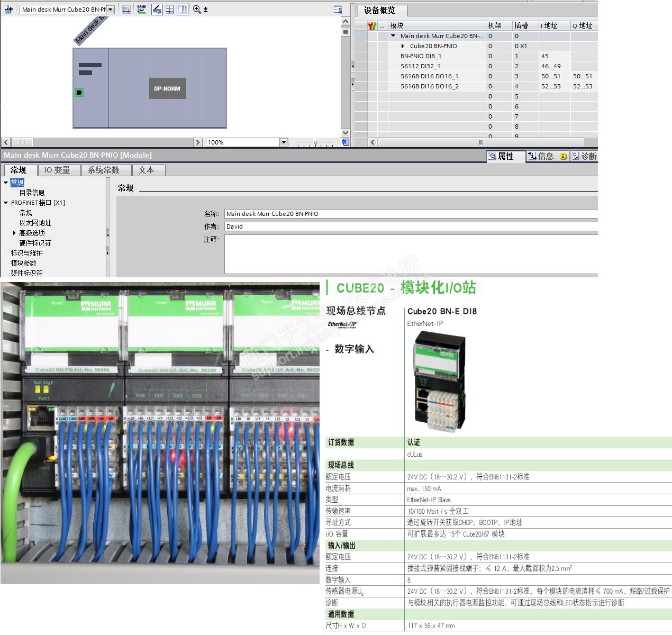Collapse the highlighted 常规 tree node

(x=6, y=183)
